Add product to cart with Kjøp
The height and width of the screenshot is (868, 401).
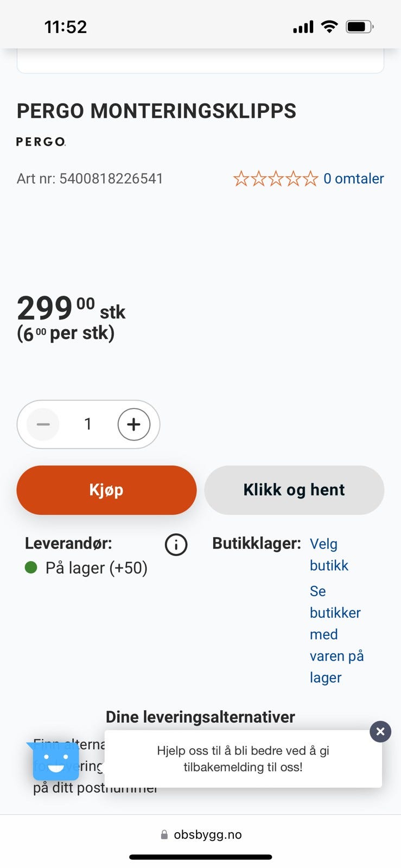point(106,490)
